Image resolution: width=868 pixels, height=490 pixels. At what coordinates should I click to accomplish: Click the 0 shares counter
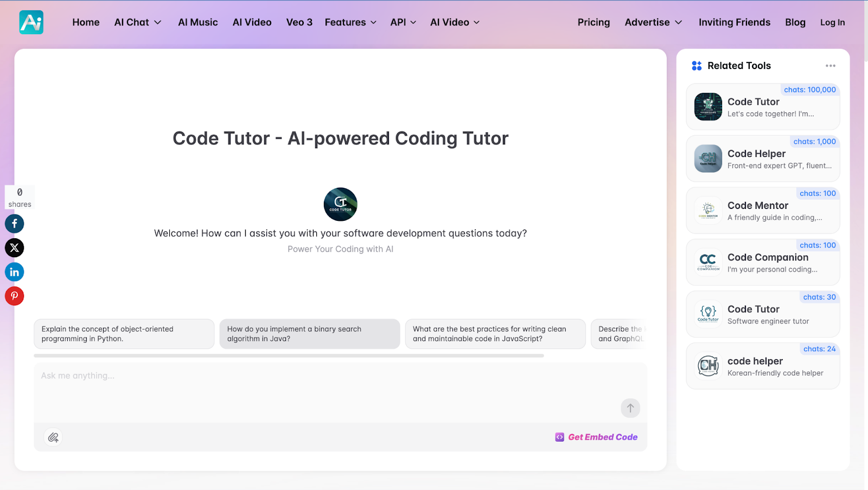(20, 198)
